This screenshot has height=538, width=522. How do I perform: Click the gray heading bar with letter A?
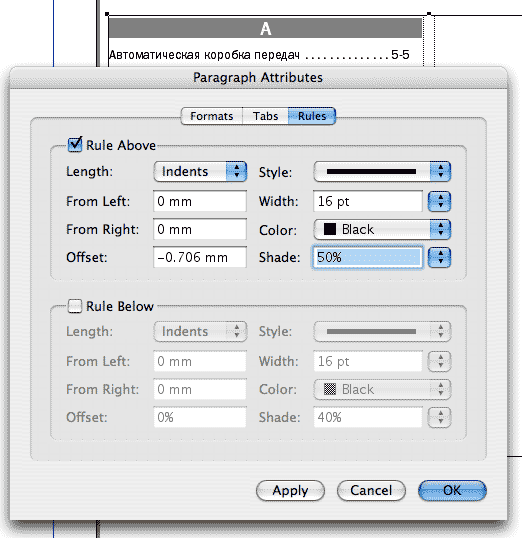265,28
